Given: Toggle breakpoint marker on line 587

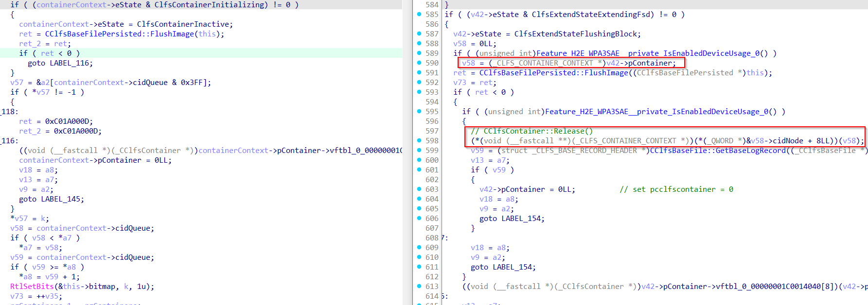Looking at the screenshot, I should pos(419,34).
